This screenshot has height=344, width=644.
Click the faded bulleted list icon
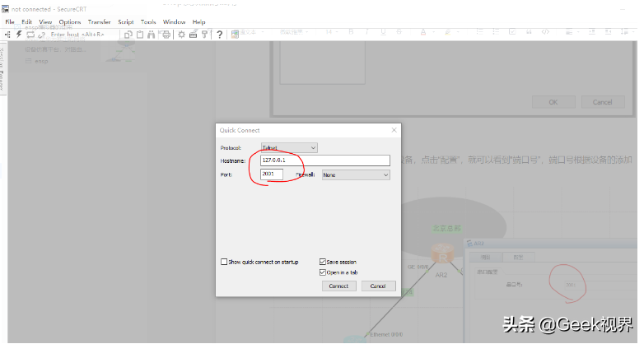click(x=479, y=31)
